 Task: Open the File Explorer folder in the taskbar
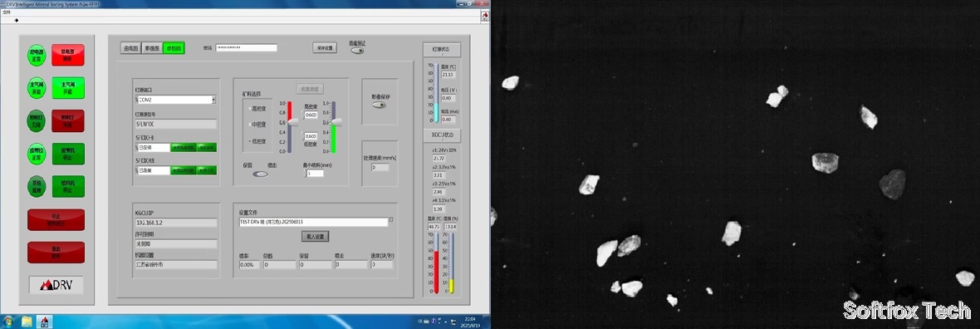pos(27,322)
